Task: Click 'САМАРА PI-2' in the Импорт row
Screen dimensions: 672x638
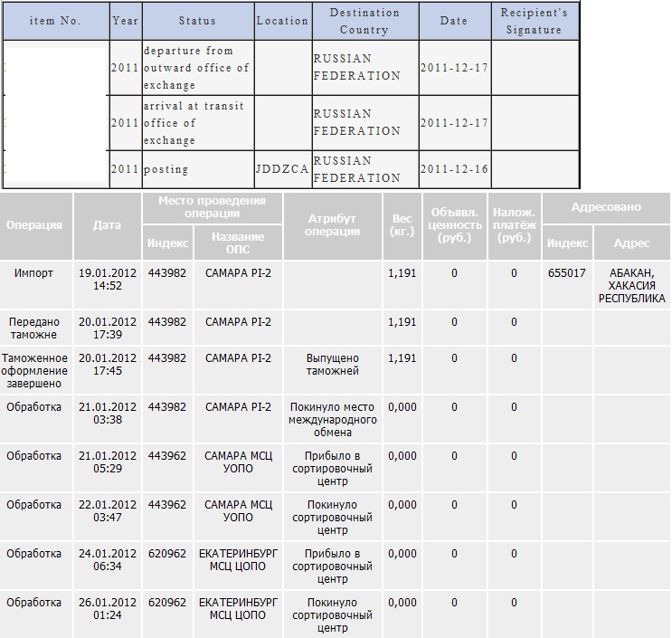Action: [238, 273]
